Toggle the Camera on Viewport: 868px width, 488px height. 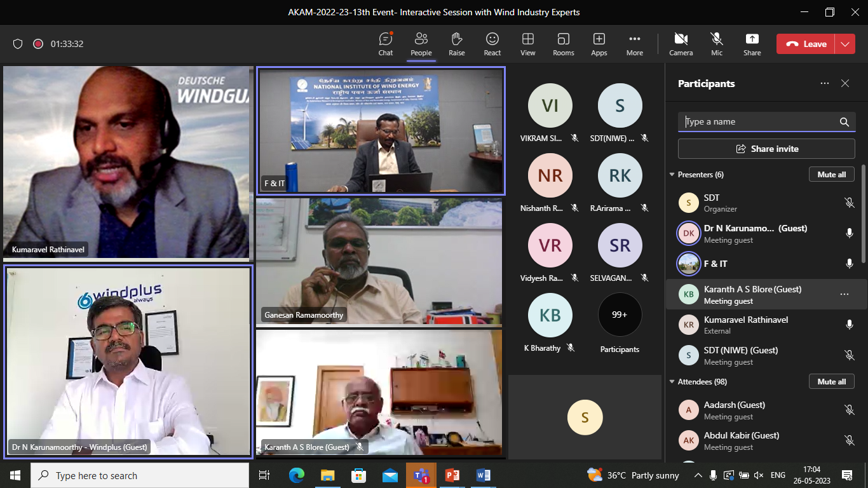click(x=681, y=44)
